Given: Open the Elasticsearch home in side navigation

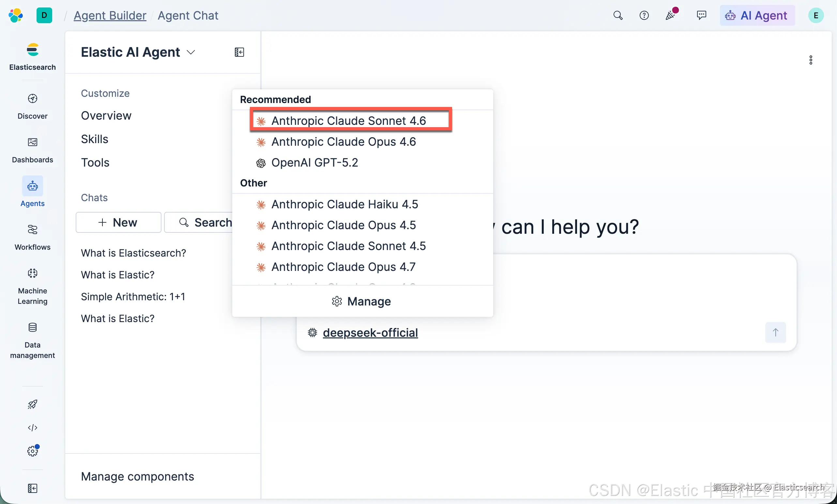Looking at the screenshot, I should coord(33,57).
